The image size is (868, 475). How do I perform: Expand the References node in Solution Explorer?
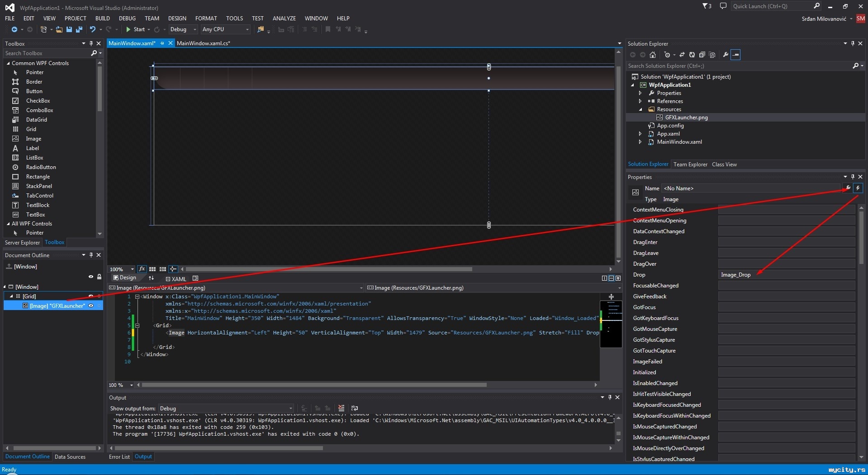click(x=640, y=101)
